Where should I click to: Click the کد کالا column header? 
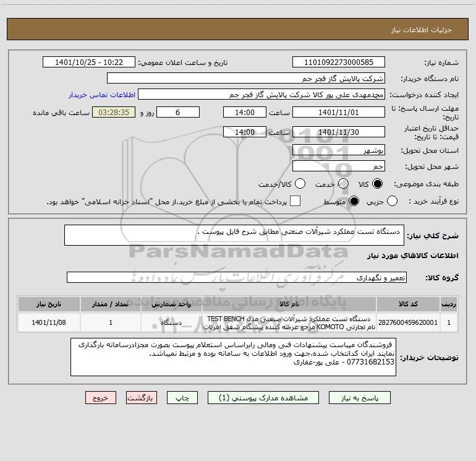pos(408,304)
